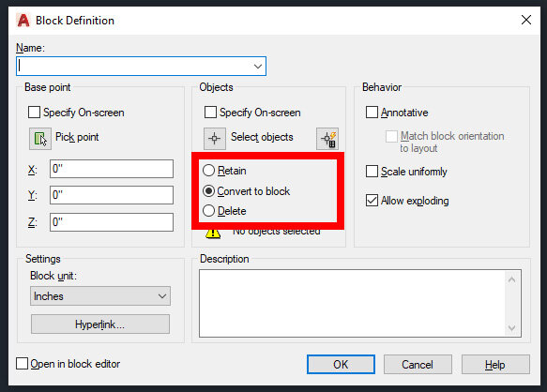Enable Specify On-screen under Objects
The image size is (547, 392).
click(210, 113)
